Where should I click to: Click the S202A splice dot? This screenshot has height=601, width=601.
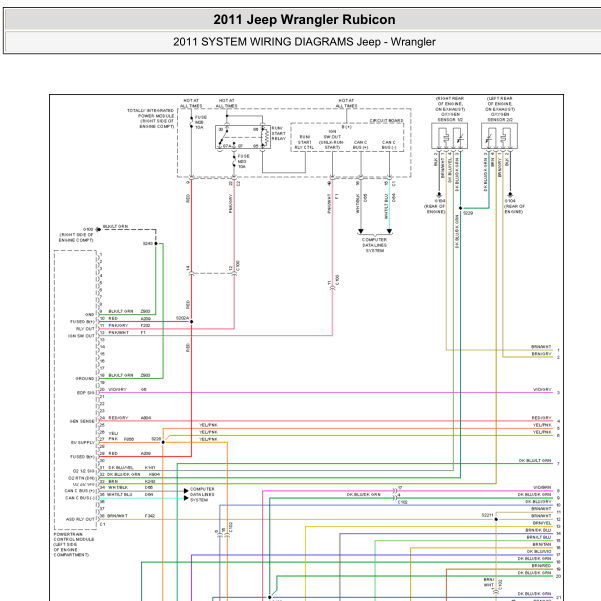tap(192, 322)
